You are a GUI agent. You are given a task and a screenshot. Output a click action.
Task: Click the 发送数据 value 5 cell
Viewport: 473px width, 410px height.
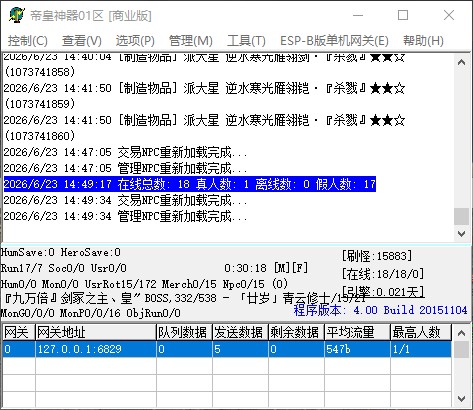(240, 349)
